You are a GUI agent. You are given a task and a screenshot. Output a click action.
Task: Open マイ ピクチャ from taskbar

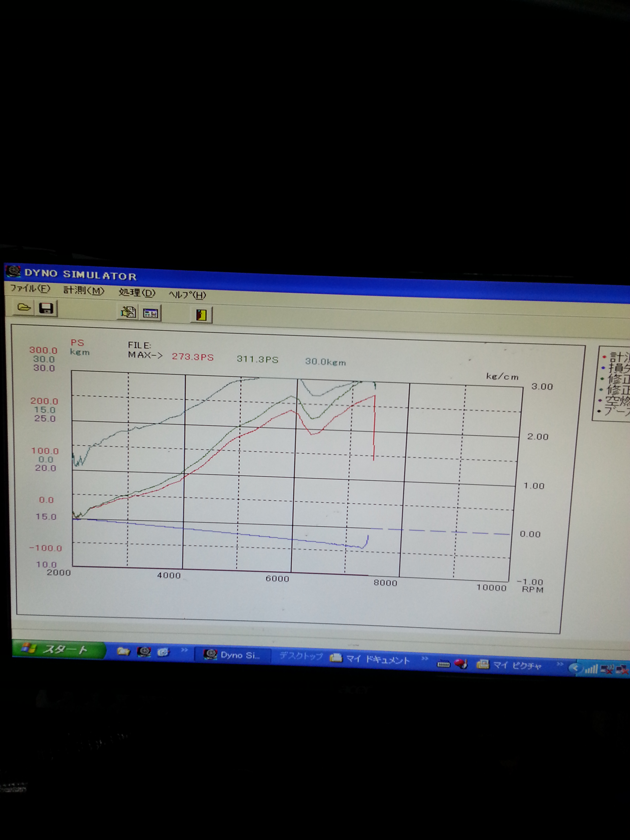point(509,665)
